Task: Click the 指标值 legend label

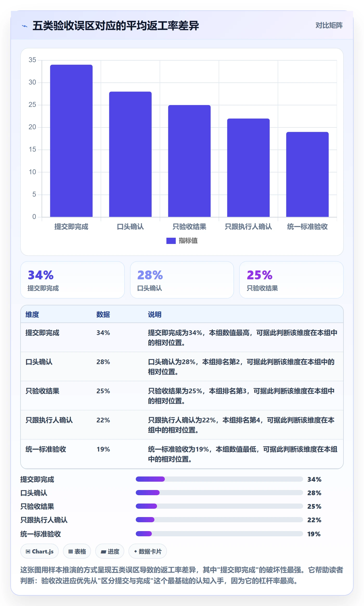Action: point(188,241)
